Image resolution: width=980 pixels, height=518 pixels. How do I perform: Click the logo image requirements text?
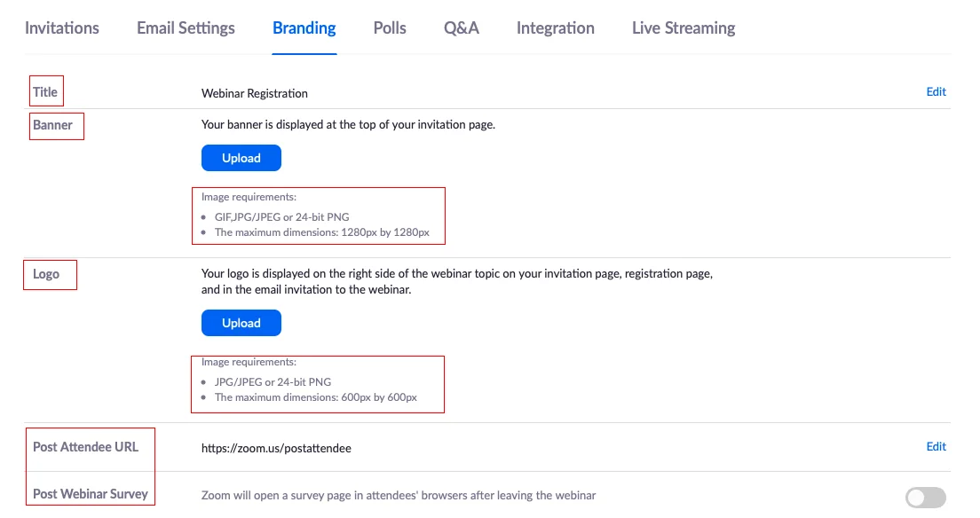(315, 383)
